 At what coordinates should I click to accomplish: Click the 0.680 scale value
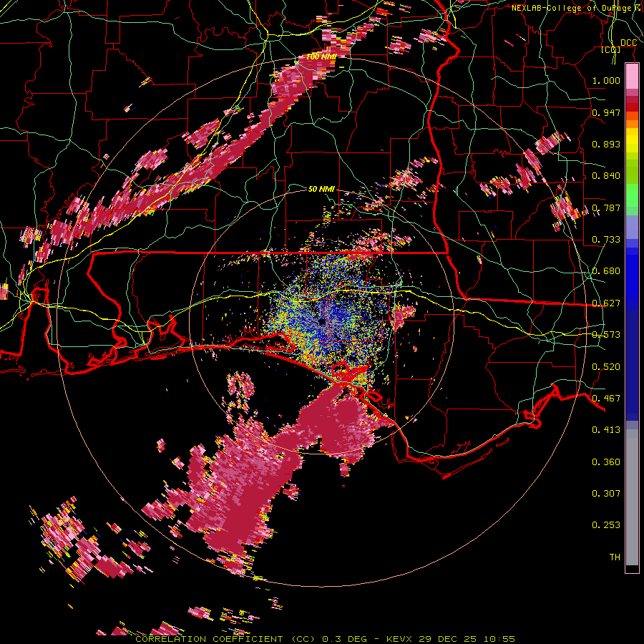606,271
